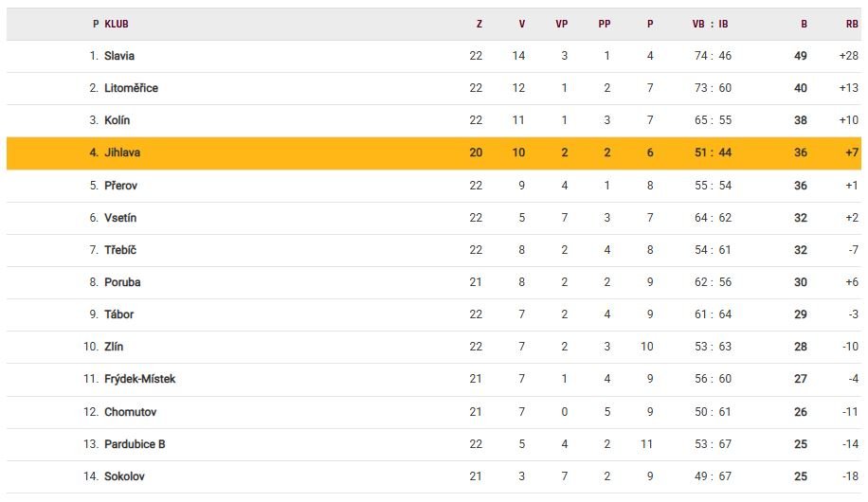Open the highlighted Jihlava row

122,152
